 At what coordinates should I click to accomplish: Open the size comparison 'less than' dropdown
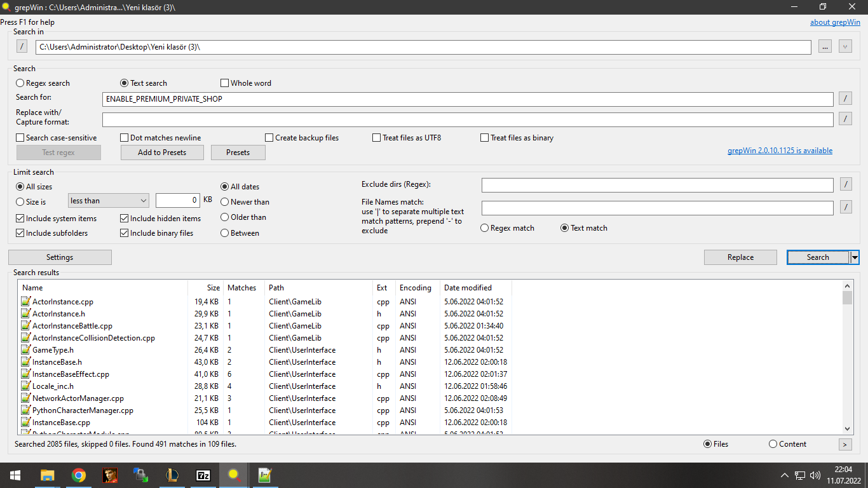coord(108,201)
